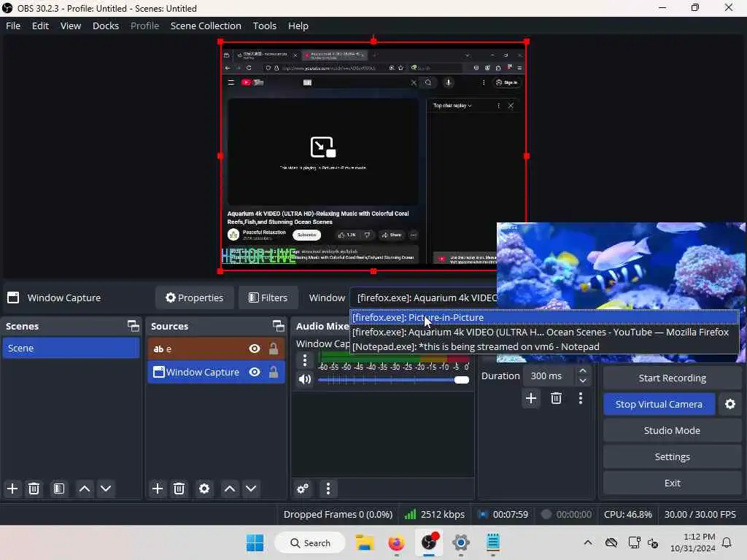Move the scene up with the Scenes panel arrow
Viewport: 747px width, 560px height.
coord(85,489)
